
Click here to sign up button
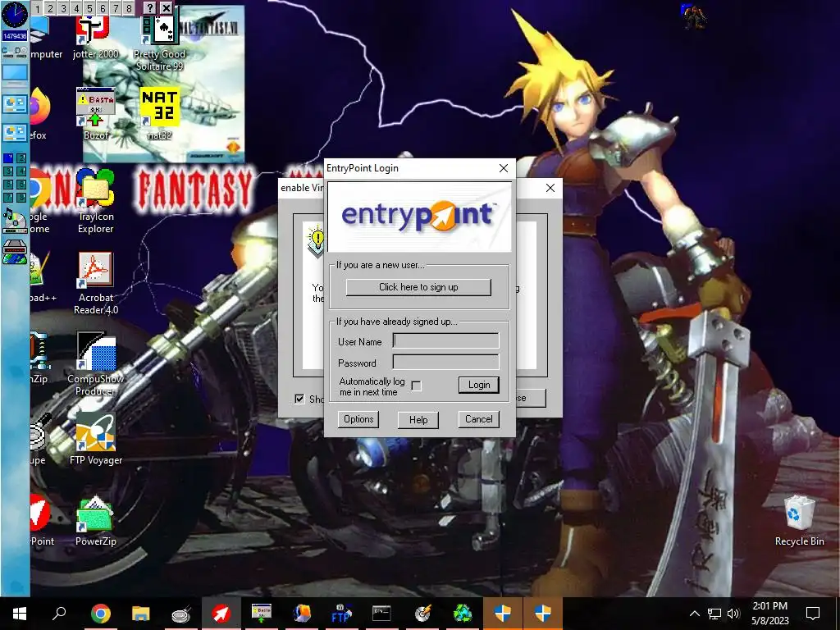pyautogui.click(x=418, y=287)
